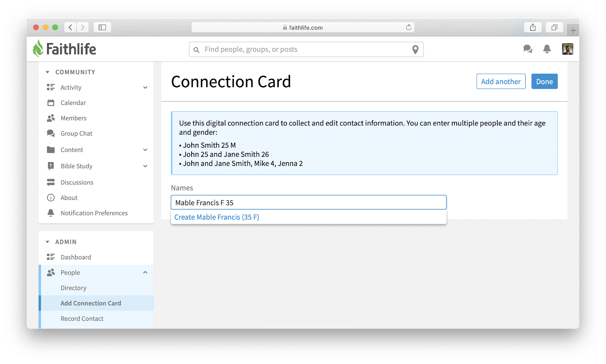Screen dimensions: 606x364
Task: Click the People icon in Admin
Action: (51, 272)
